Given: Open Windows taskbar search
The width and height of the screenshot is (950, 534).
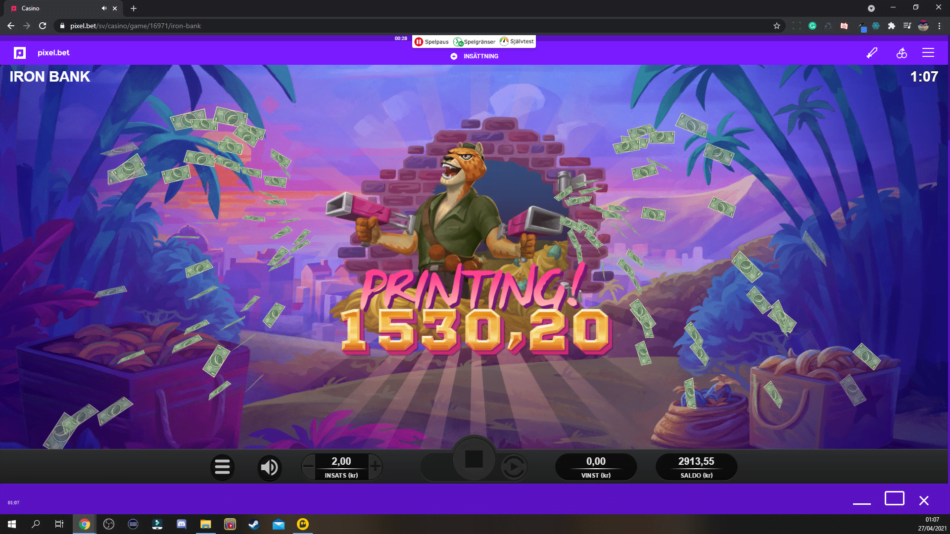Looking at the screenshot, I should (36, 524).
